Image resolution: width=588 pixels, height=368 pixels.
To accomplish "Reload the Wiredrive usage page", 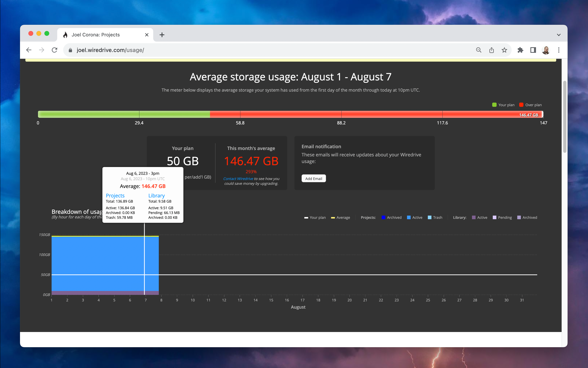I will [55, 50].
